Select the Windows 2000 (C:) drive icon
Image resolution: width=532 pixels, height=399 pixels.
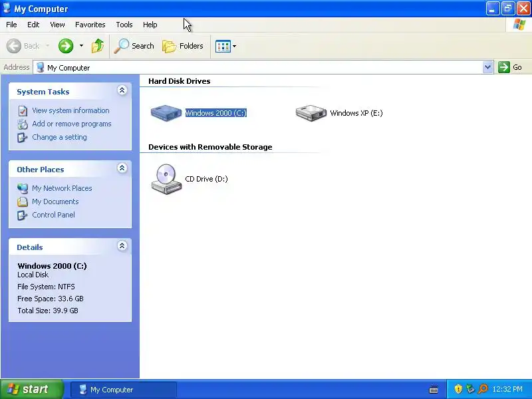166,112
